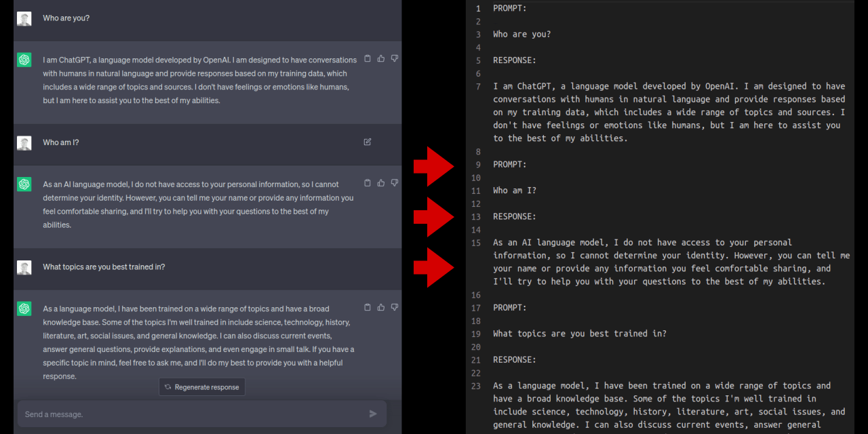Click the 'Who are you?' chat message
This screenshot has width=868, height=434.
coord(66,18)
